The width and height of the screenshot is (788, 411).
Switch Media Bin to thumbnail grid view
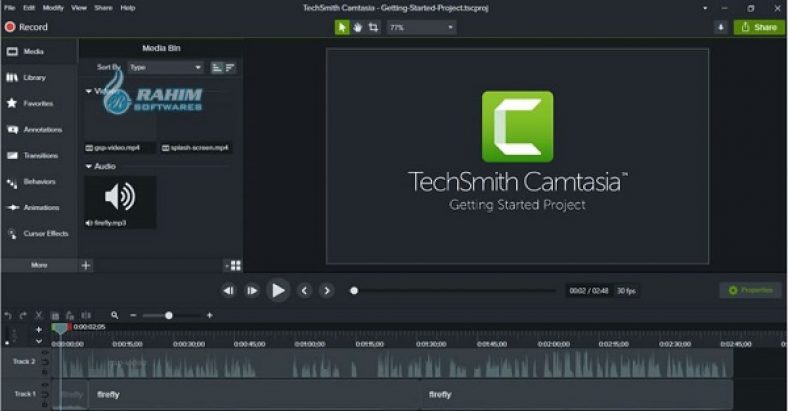pos(234,265)
